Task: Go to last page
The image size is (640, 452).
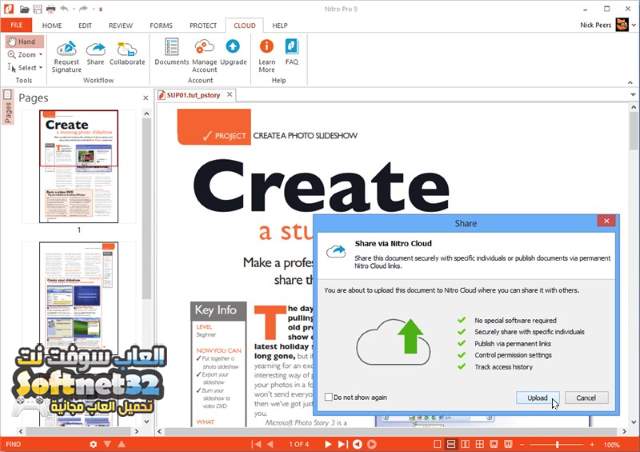Action: 342,444
